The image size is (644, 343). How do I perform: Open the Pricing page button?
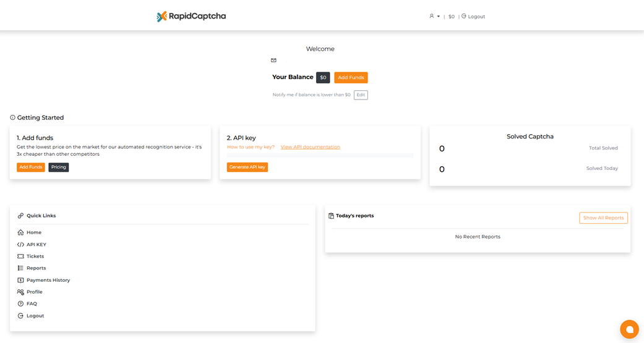point(59,167)
